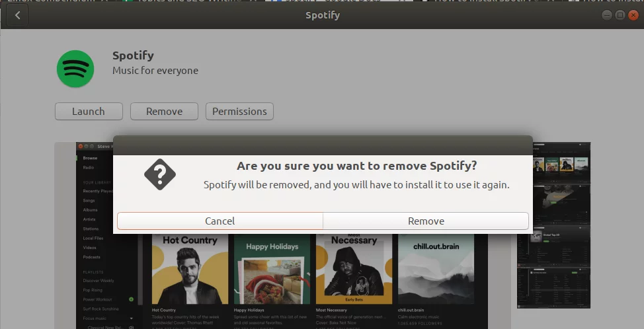Viewport: 644px width, 329px height.
Task: Click 'Radio' in the screenshot sidebar
Action: (89, 167)
